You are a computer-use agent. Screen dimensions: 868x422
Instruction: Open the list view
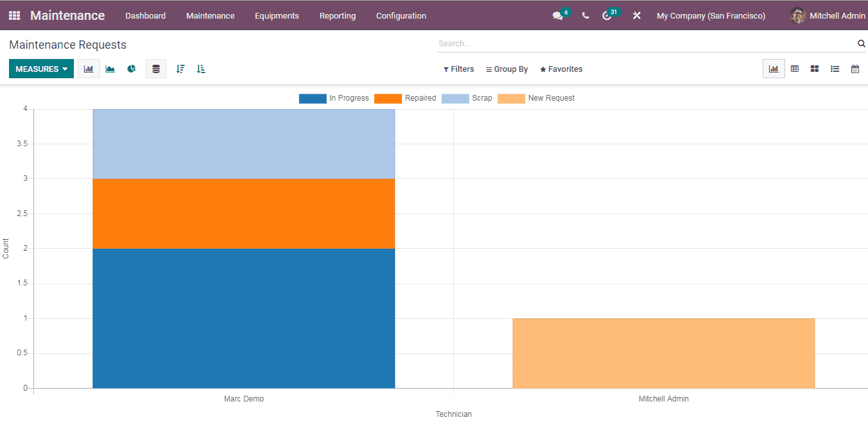tap(835, 69)
